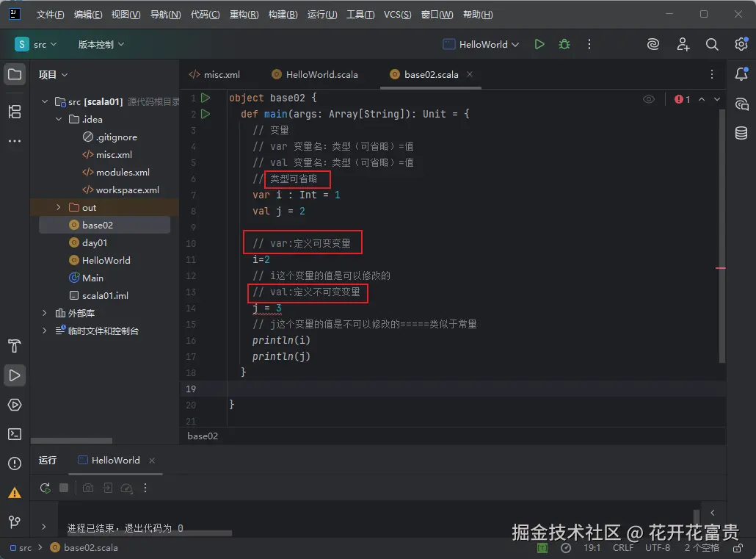Click cursor position 19:1 in status bar
The image size is (756, 559).
pos(592,548)
